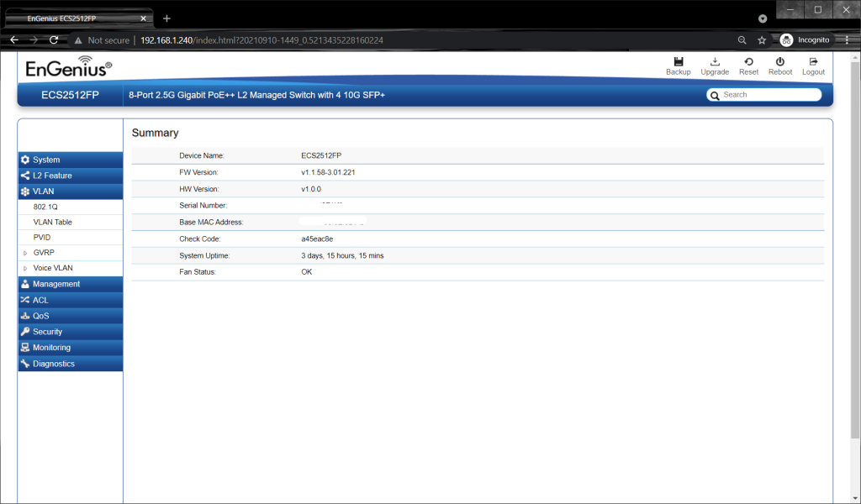Bookmark page with star icon
This screenshot has width=861, height=504.
[x=762, y=40]
